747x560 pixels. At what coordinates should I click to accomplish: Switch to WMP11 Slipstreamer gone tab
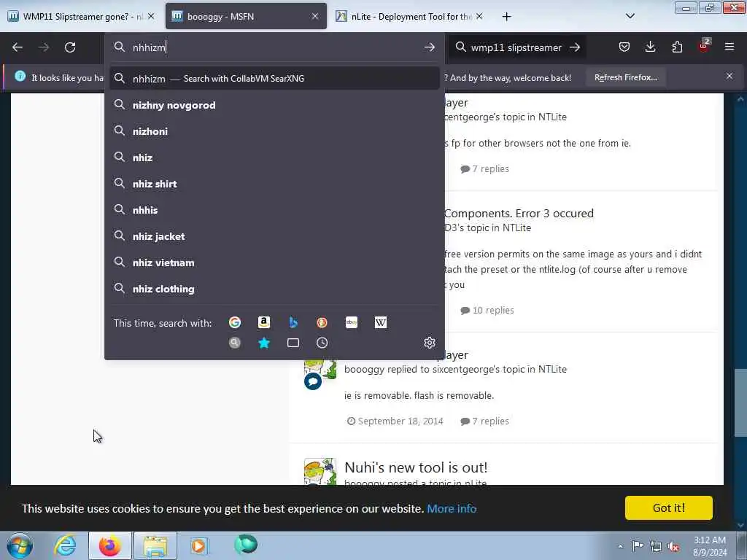pos(75,16)
